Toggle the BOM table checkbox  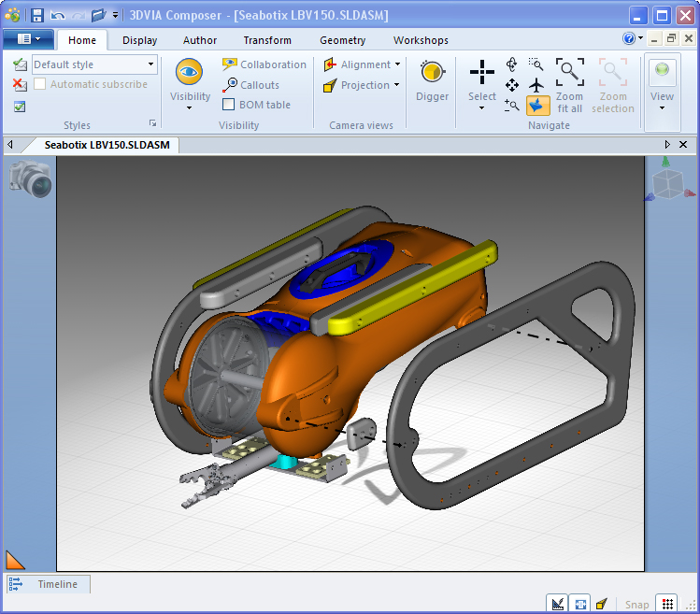228,105
